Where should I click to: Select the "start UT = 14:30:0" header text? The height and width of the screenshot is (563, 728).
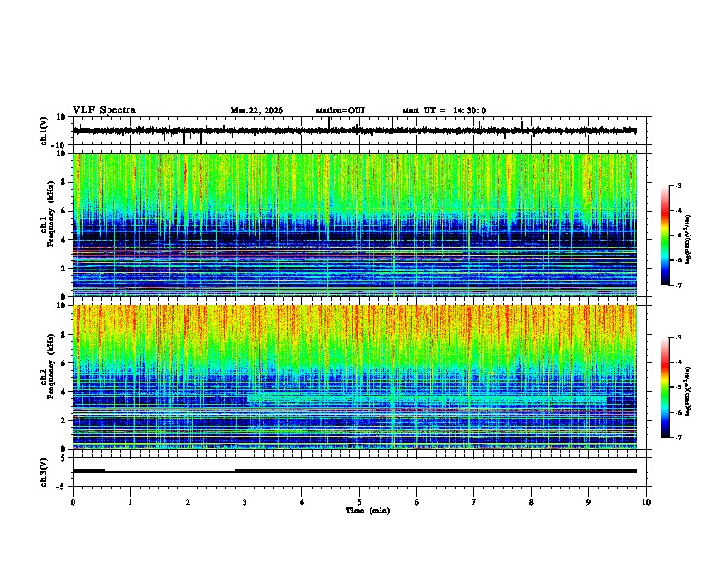444,110
